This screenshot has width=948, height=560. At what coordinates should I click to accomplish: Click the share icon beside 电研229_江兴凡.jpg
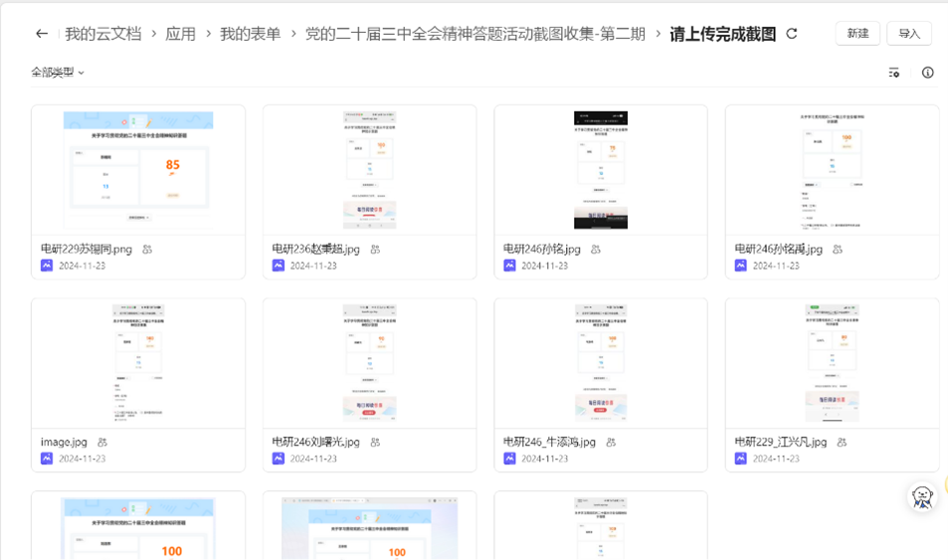842,443
